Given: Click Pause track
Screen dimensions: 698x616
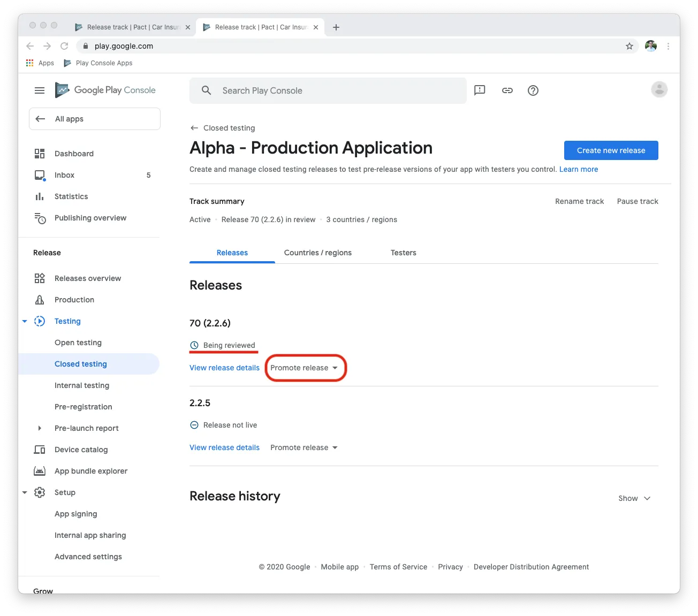Looking at the screenshot, I should point(637,201).
